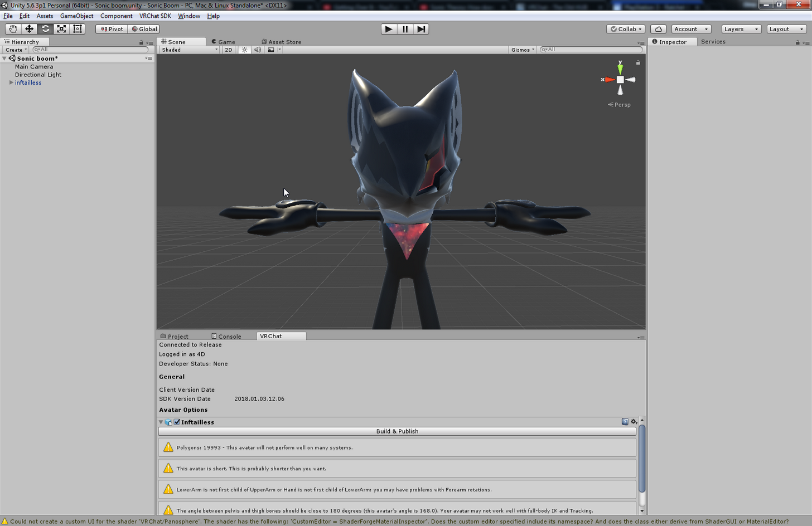The width and height of the screenshot is (812, 526).
Task: Switch to the Console tab
Action: (x=226, y=337)
